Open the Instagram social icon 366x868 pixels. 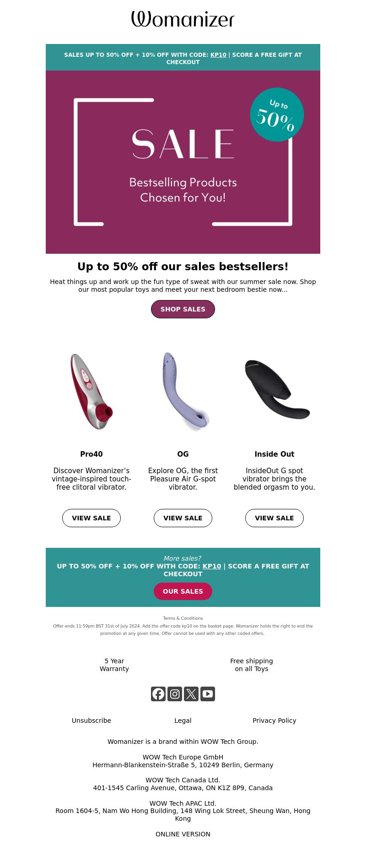tap(175, 694)
